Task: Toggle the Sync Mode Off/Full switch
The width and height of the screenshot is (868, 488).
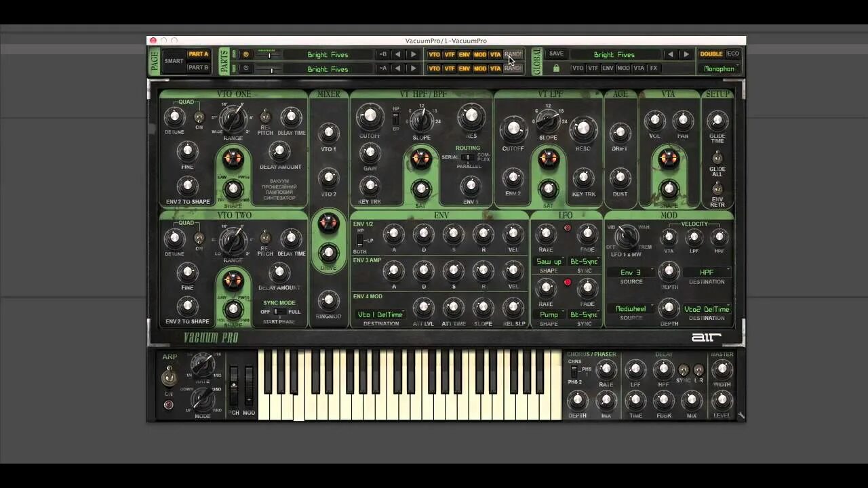Action: (x=279, y=312)
